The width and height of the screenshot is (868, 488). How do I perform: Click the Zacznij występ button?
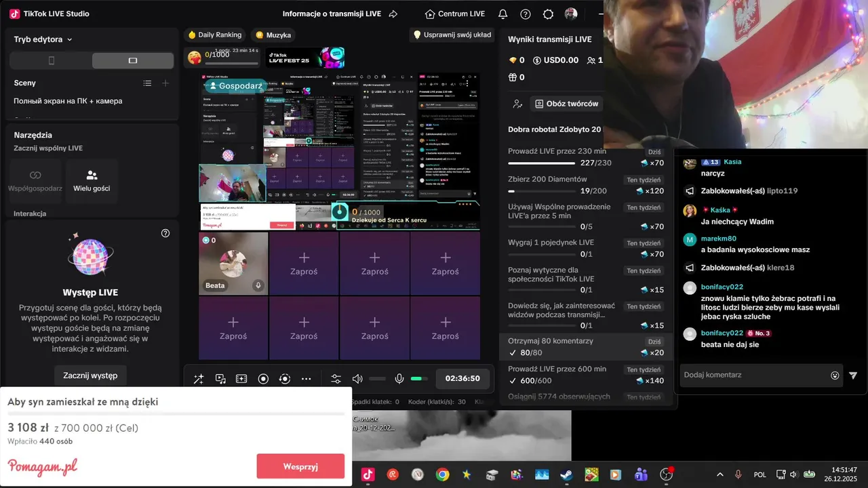click(x=90, y=375)
